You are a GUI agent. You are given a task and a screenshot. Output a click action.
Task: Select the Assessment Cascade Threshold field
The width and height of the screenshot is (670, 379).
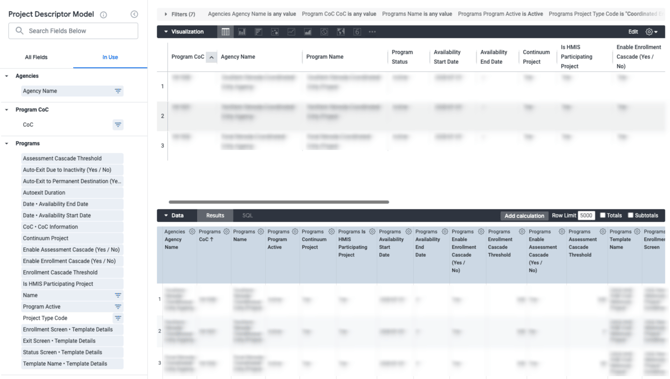pos(72,159)
